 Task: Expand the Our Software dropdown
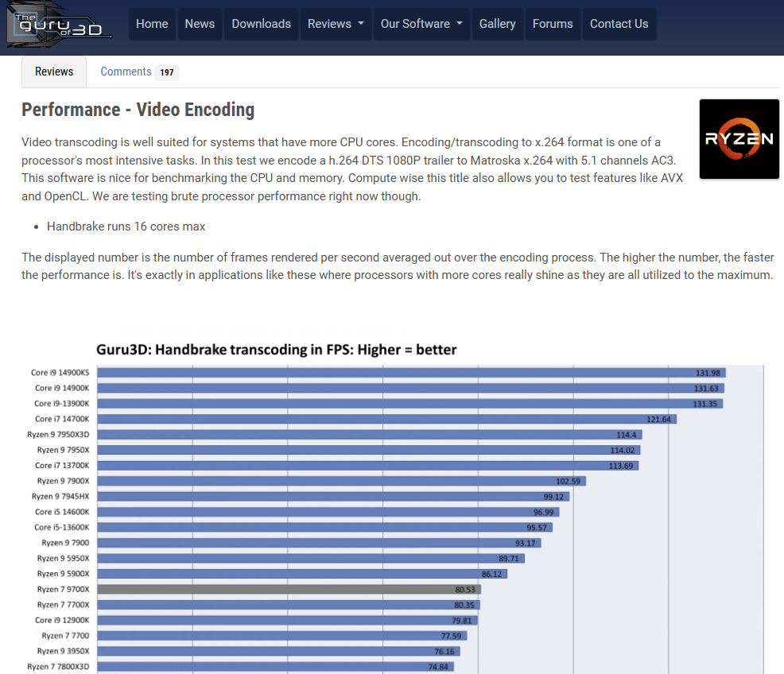(x=421, y=24)
